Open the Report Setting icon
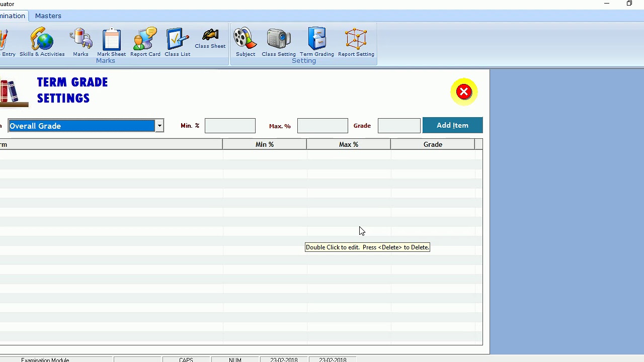The image size is (644, 362). click(x=356, y=42)
